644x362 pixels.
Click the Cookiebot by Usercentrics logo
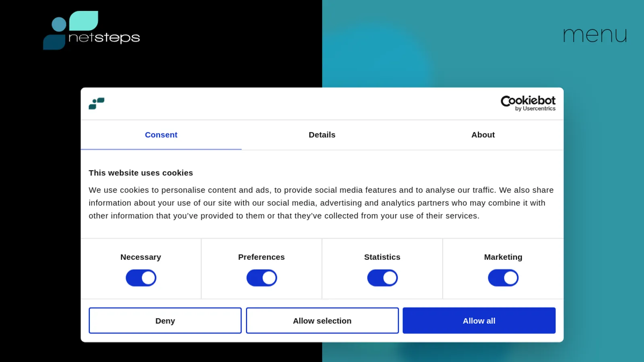[x=528, y=103]
